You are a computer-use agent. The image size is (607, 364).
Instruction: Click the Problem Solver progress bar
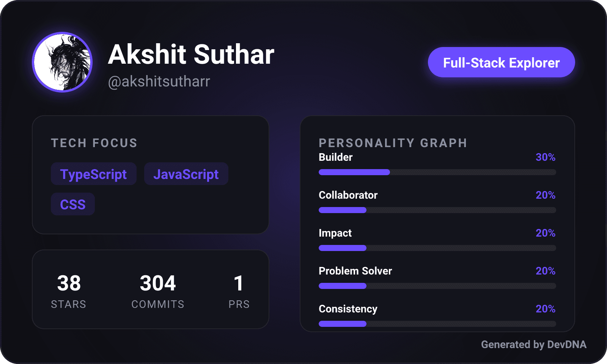pos(437,286)
